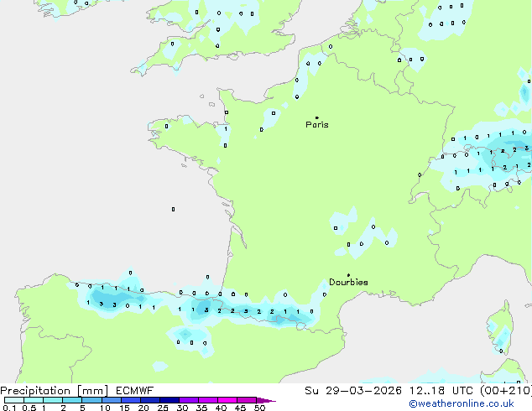This screenshot has height=411, width=532.
Task: Pick the legend swatch between 15 and 20
Action: point(131,400)
